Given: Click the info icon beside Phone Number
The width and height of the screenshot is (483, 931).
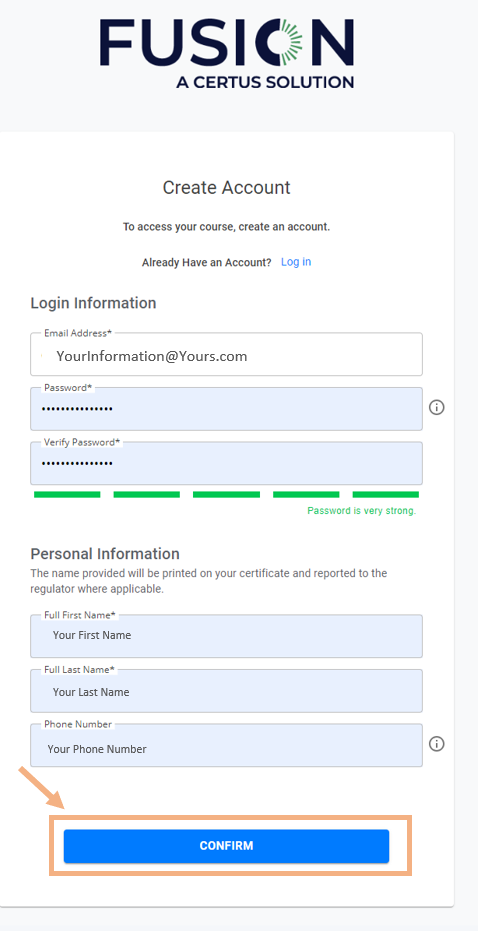Looking at the screenshot, I should pyautogui.click(x=437, y=744).
